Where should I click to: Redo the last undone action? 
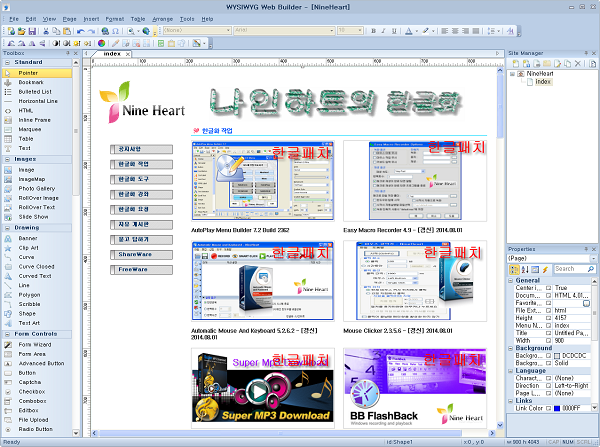[x=91, y=31]
